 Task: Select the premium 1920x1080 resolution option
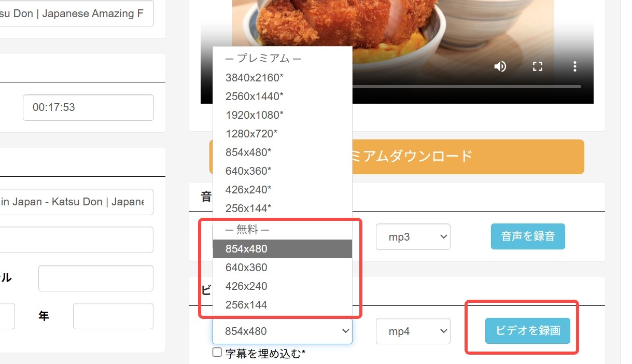click(255, 115)
